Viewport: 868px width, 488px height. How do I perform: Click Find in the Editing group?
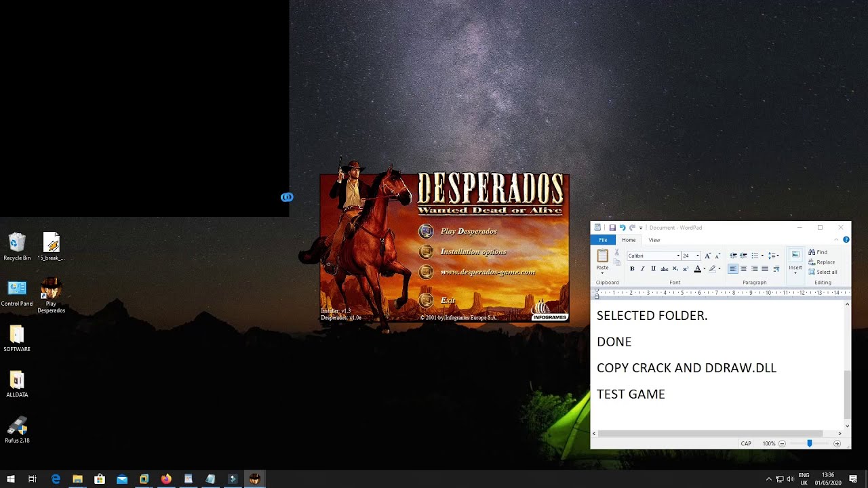point(818,252)
